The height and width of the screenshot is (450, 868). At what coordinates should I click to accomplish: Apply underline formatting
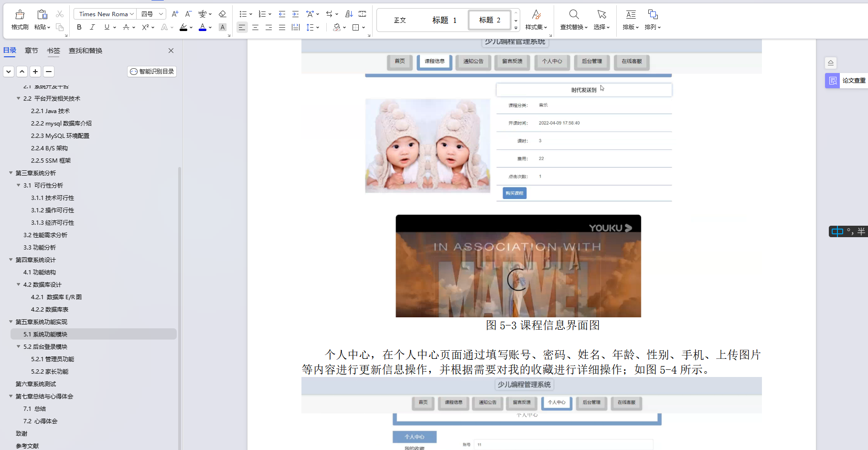tap(107, 27)
